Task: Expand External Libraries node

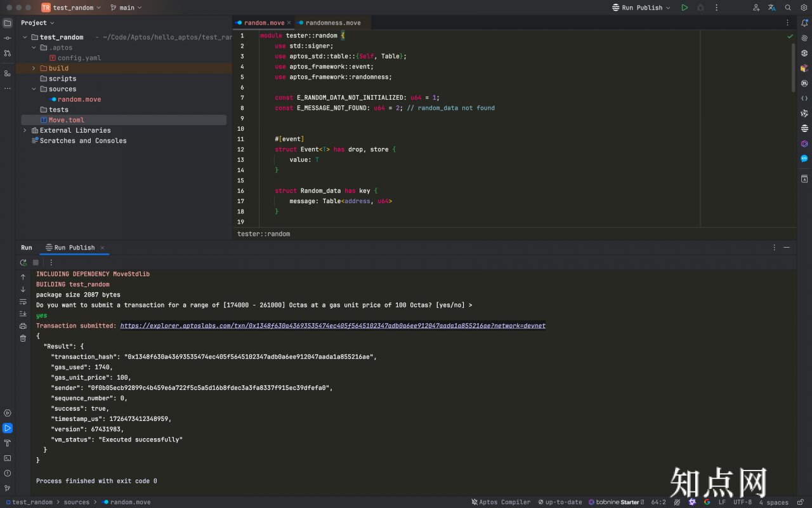Action: coord(25,130)
